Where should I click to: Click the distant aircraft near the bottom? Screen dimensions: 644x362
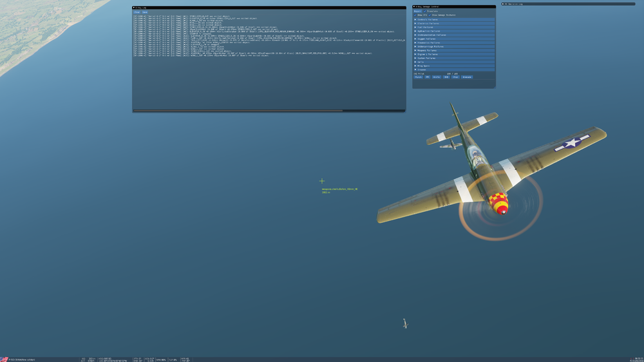tap(405, 323)
